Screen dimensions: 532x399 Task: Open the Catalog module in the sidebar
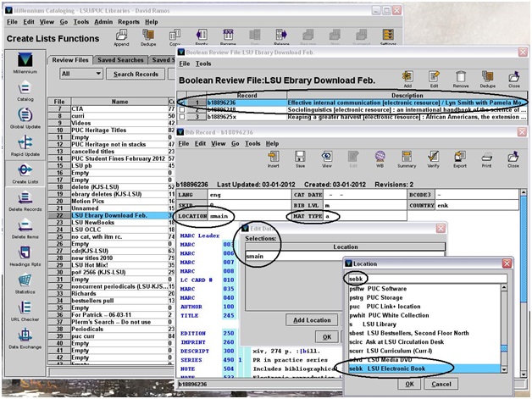24,91
